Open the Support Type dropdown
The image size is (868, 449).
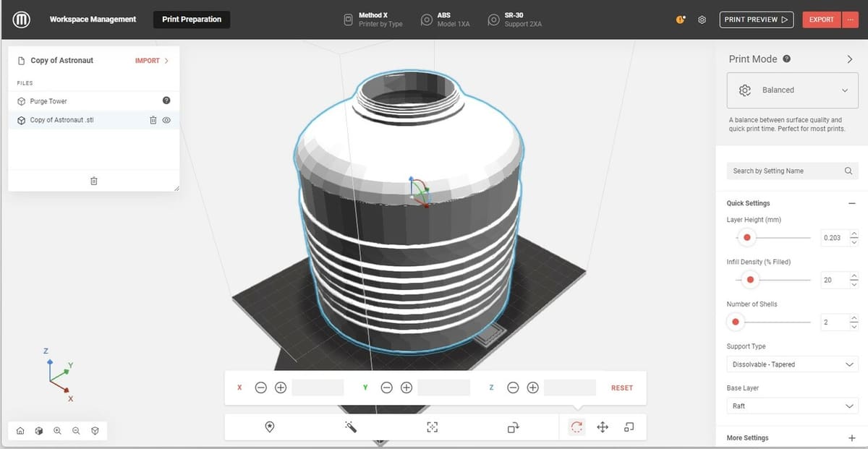coord(792,364)
